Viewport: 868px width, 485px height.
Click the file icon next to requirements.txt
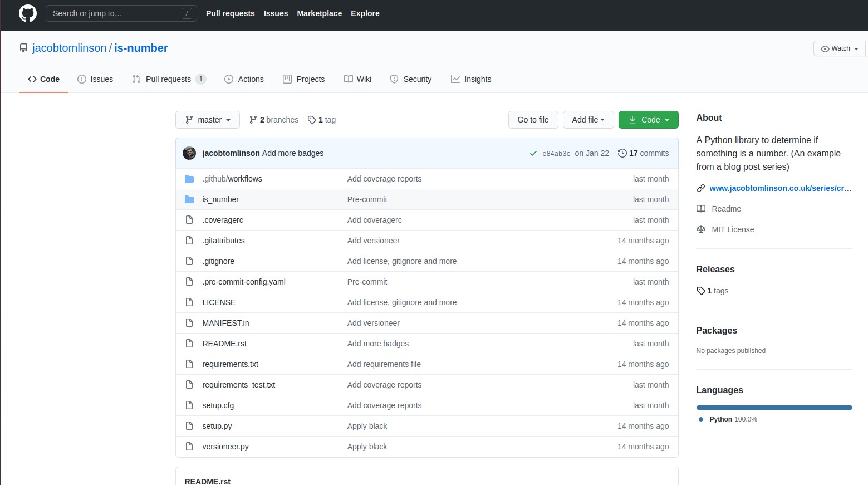(x=189, y=364)
